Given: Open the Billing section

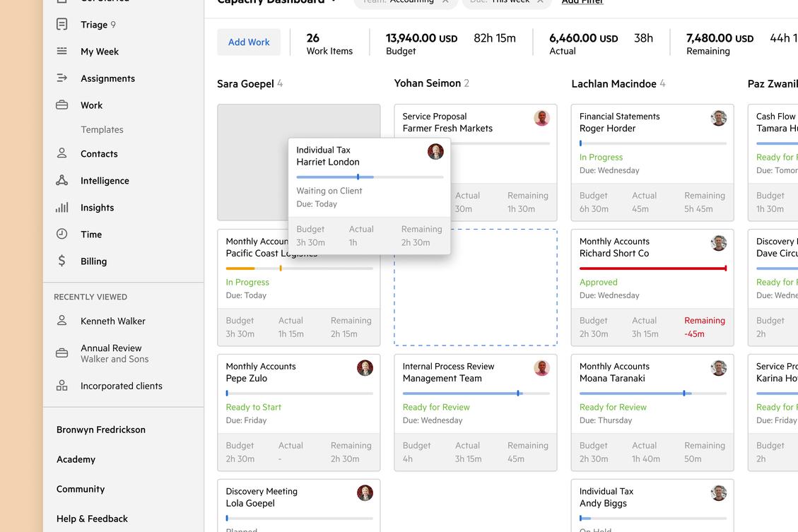Looking at the screenshot, I should [x=93, y=261].
